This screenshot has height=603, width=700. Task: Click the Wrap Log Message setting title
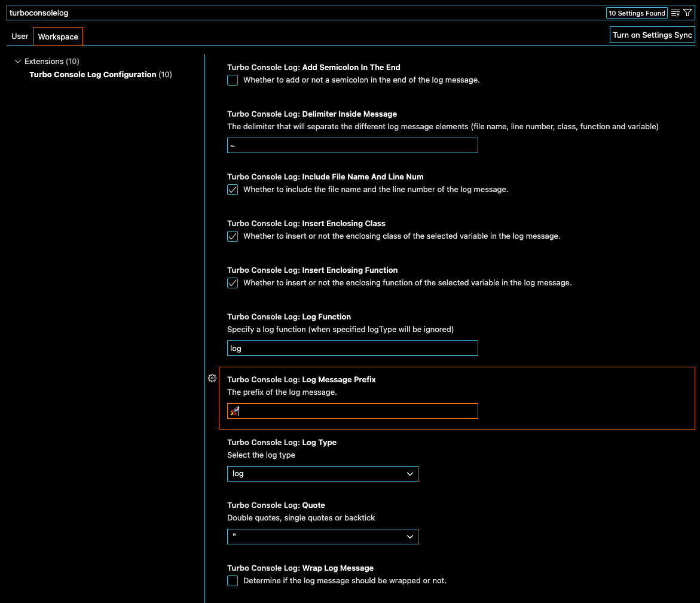tap(301, 568)
